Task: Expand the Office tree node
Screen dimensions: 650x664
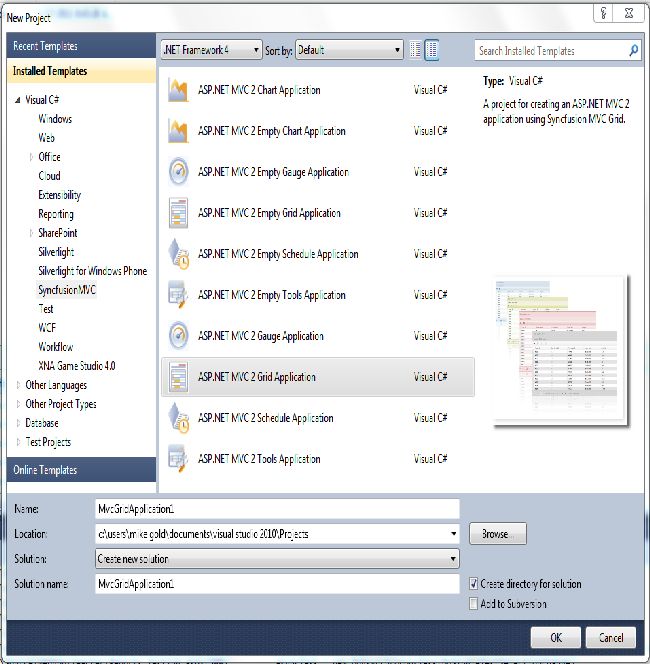Action: point(31,157)
